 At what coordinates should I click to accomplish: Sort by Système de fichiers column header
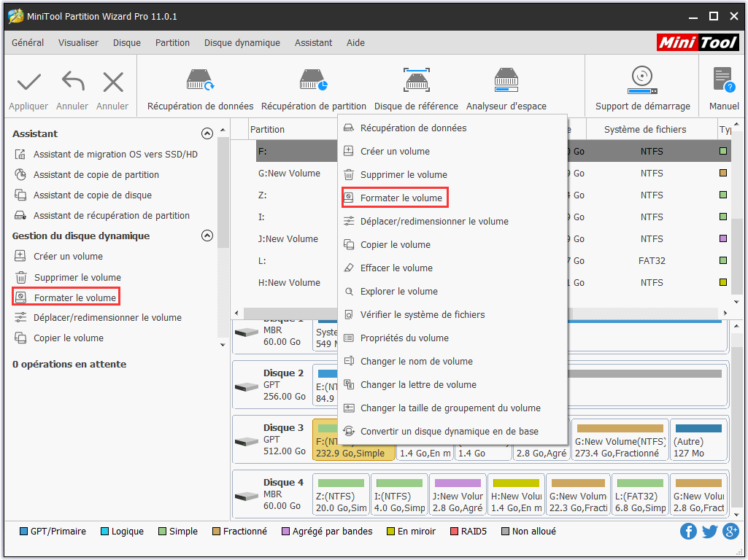(x=644, y=130)
